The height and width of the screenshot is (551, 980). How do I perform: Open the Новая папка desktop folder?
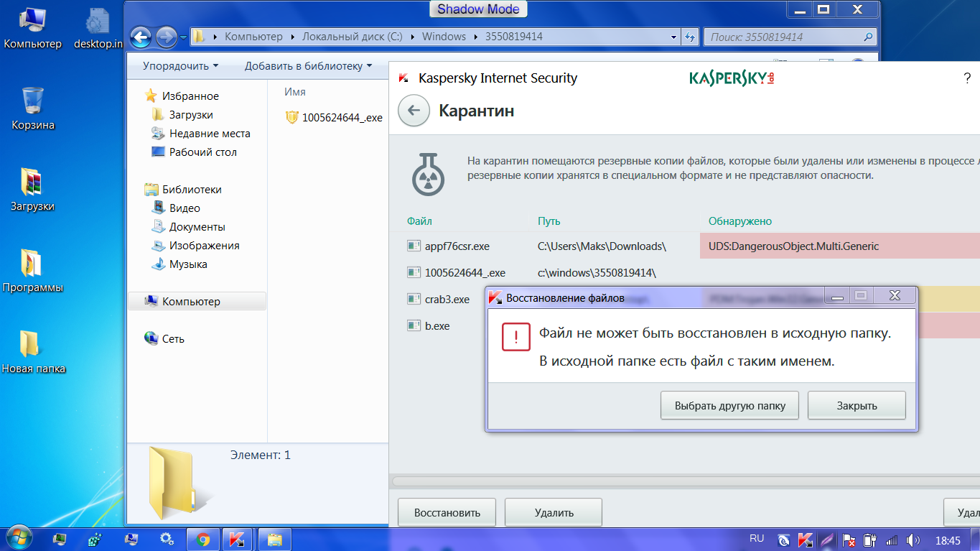point(33,352)
